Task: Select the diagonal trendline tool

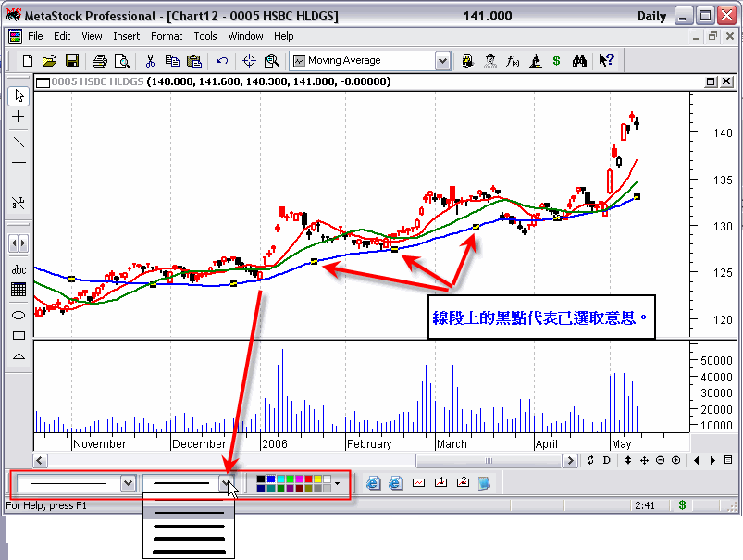Action: click(19, 142)
